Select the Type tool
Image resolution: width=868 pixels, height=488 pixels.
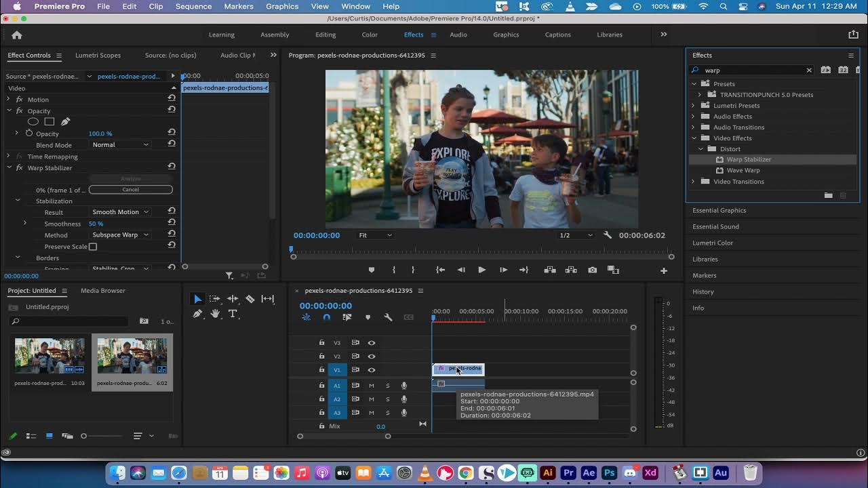[x=233, y=314]
